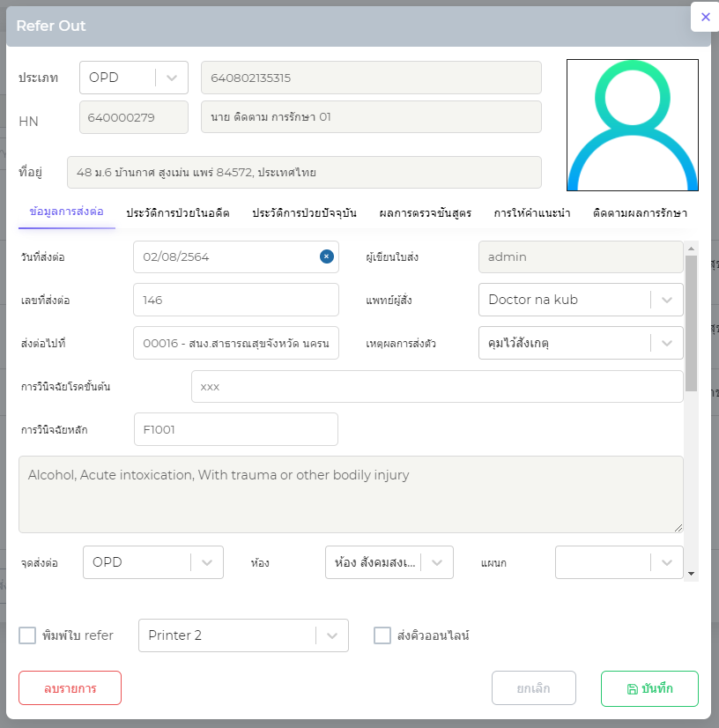This screenshot has width=719, height=728.
Task: Switch to ประวัติการป่วยในอดีต tab
Action: click(178, 213)
